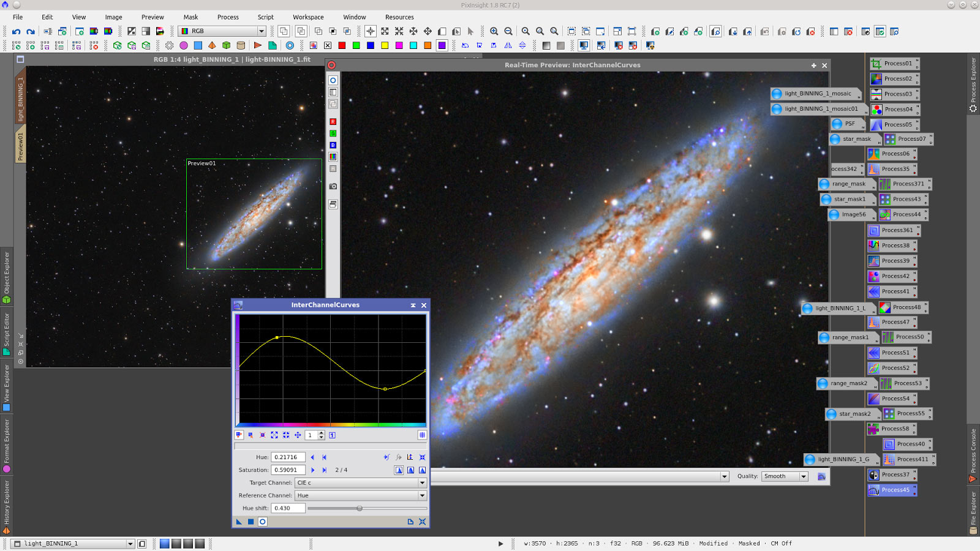This screenshot has height=551, width=980.
Task: Open the Target Channel dropdown
Action: 360,483
